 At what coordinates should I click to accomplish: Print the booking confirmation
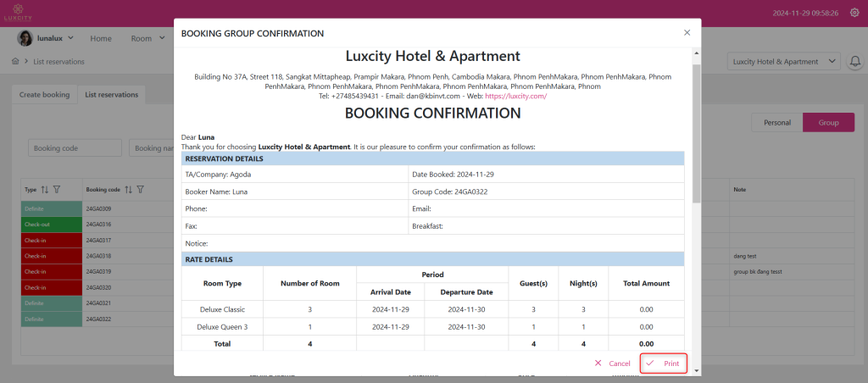pyautogui.click(x=663, y=364)
